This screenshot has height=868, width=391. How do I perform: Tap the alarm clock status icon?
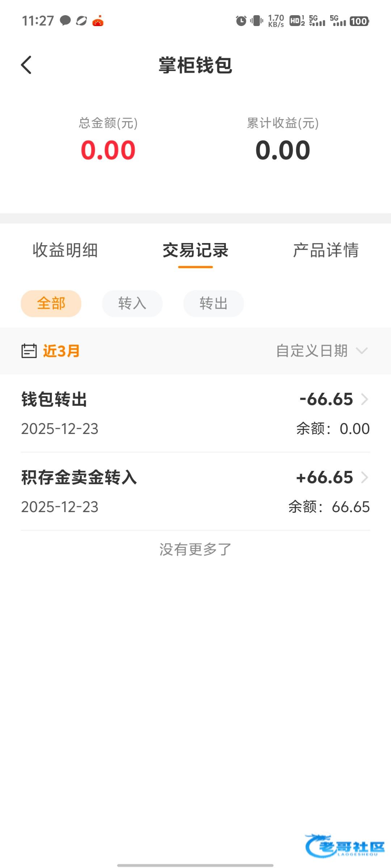pos(241,21)
